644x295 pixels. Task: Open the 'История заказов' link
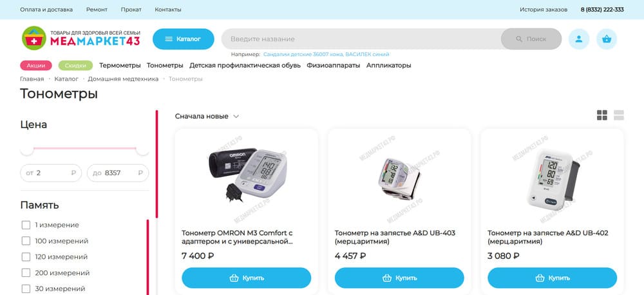pyautogui.click(x=544, y=10)
